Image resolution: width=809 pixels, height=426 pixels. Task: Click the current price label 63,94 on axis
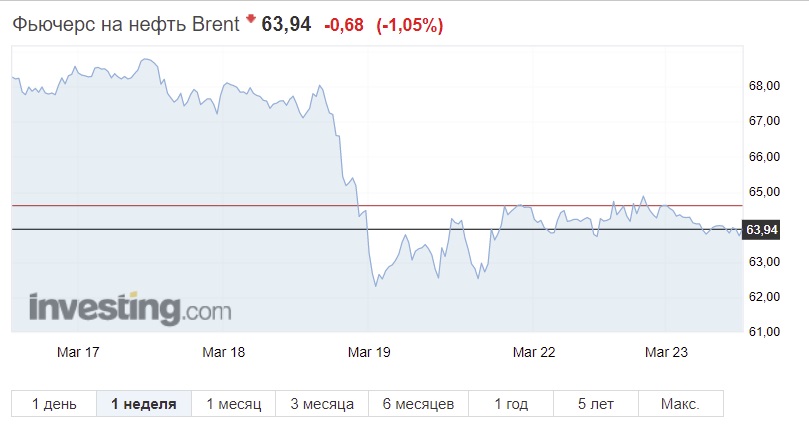click(x=762, y=230)
